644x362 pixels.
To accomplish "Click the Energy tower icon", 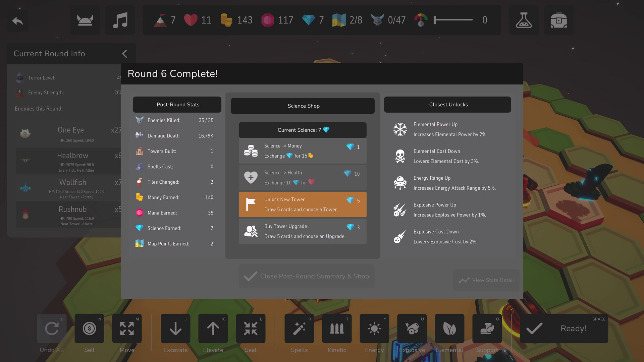I will (375, 329).
